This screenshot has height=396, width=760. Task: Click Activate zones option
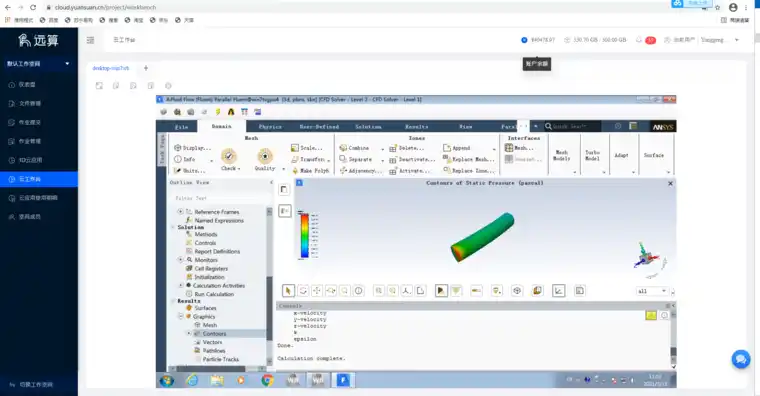coord(410,171)
